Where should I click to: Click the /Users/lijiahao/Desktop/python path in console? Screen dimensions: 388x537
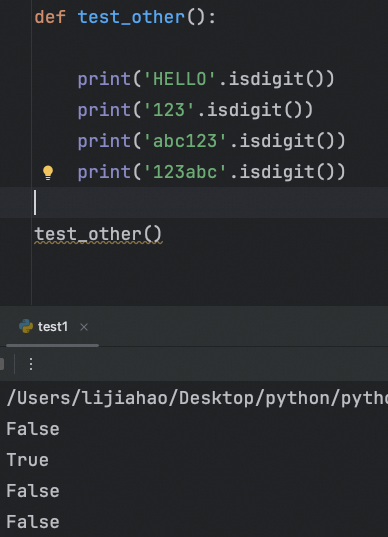tap(197, 398)
